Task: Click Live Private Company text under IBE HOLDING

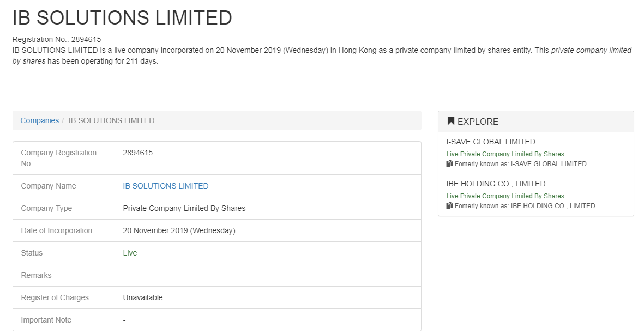Action: pos(505,196)
